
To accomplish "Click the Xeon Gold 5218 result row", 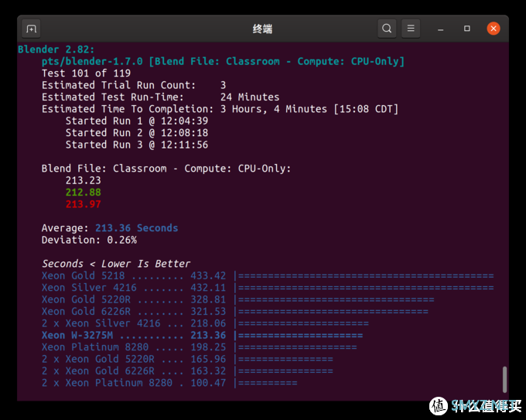I will coord(268,276).
